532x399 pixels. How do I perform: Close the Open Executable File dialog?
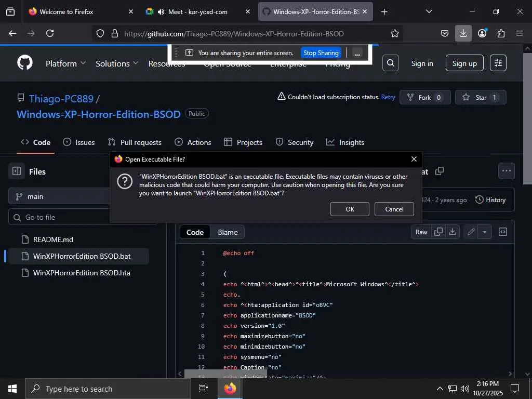tap(414, 159)
